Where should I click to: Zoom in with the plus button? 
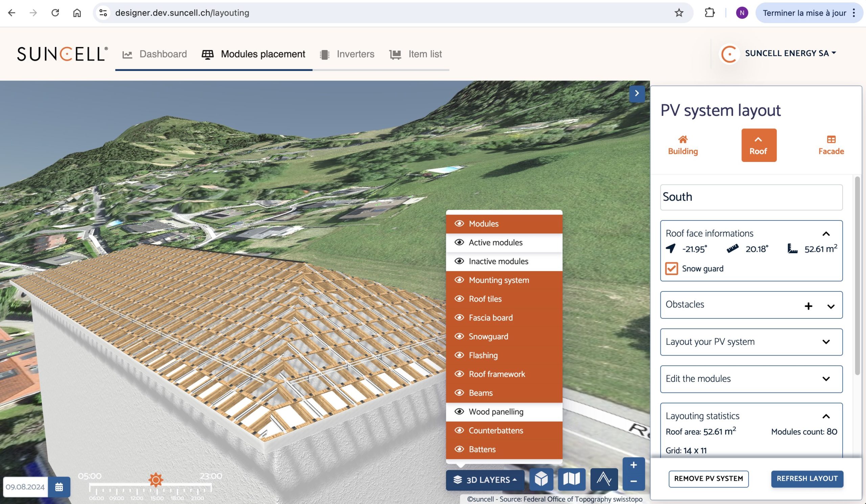tap(633, 465)
